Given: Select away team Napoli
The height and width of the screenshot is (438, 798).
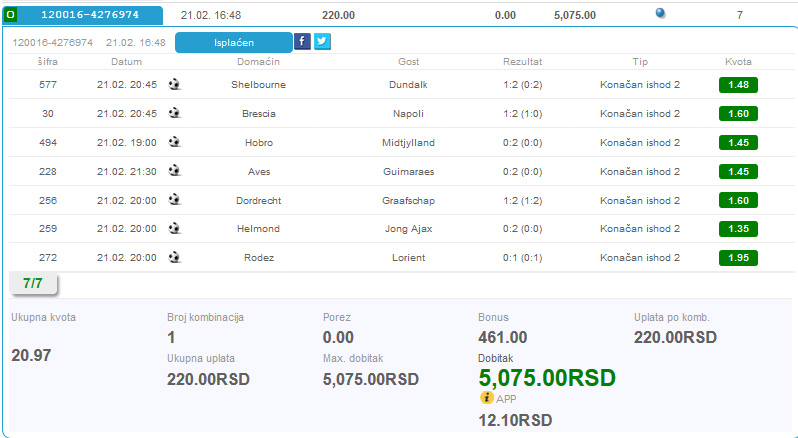Looking at the screenshot, I should click(x=408, y=113).
